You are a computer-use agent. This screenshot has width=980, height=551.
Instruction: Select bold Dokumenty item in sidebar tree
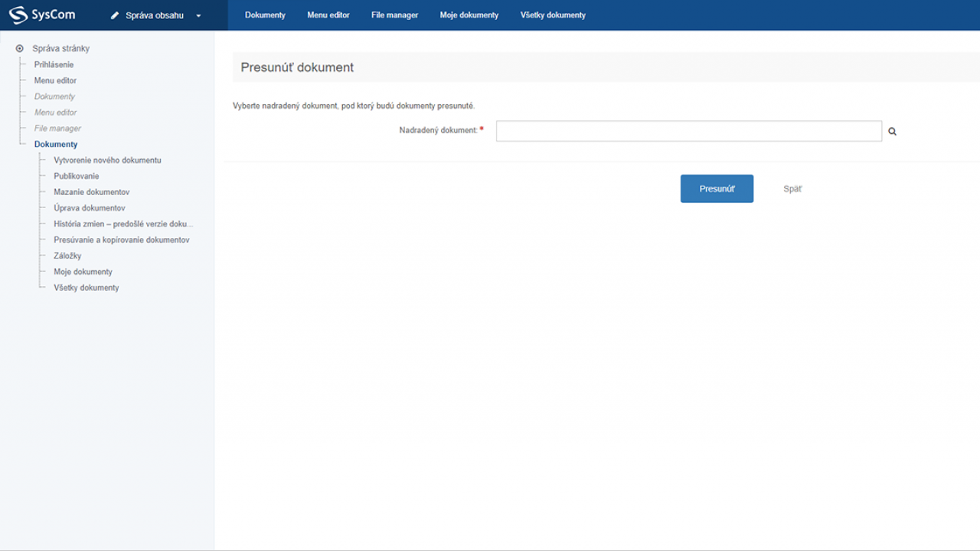(x=56, y=144)
